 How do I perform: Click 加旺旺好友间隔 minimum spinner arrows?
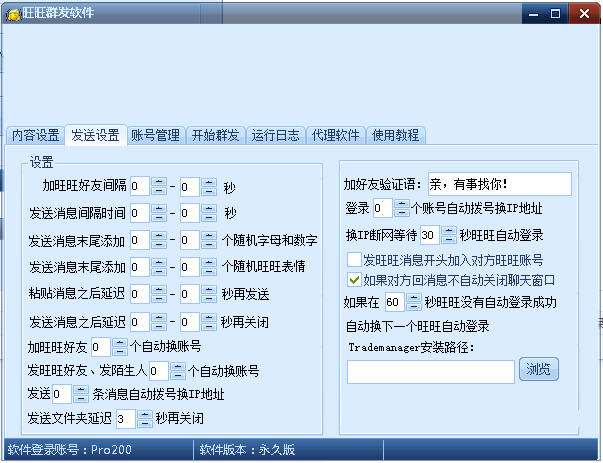159,187
